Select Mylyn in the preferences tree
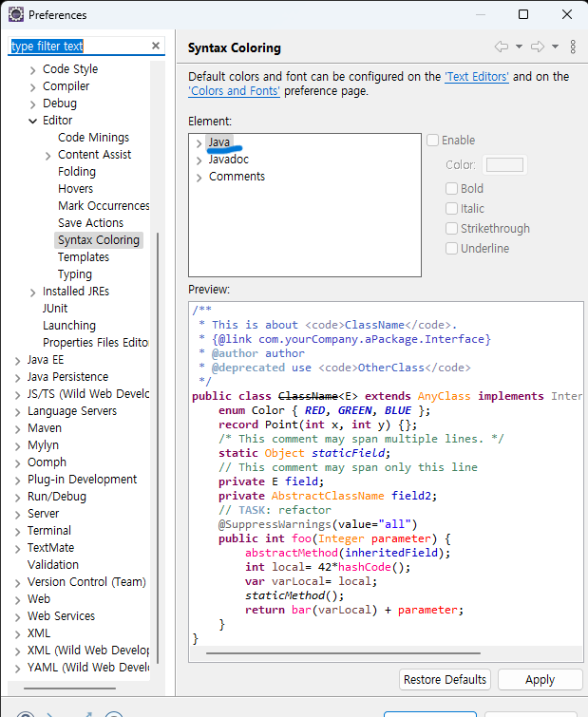The height and width of the screenshot is (717, 588). point(43,445)
